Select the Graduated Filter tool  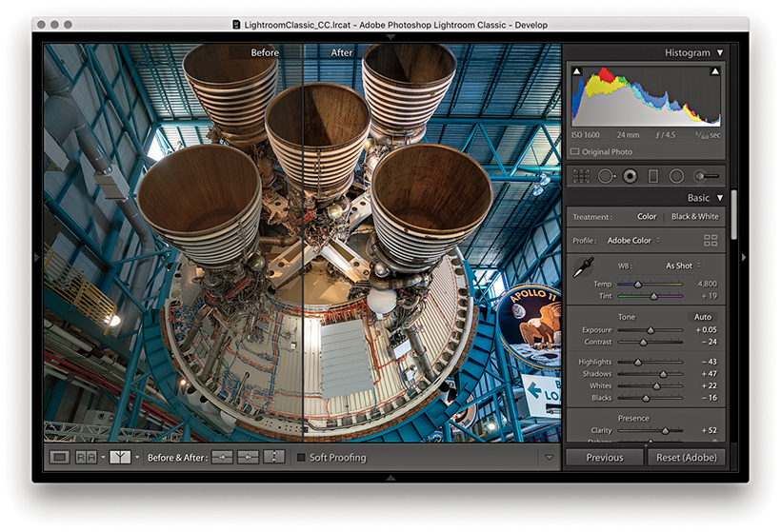(653, 176)
